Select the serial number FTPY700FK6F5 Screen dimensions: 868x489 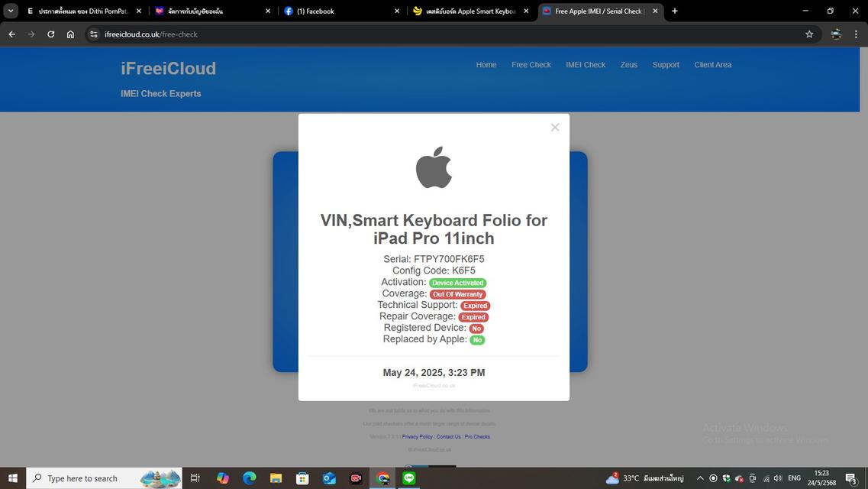click(x=449, y=259)
